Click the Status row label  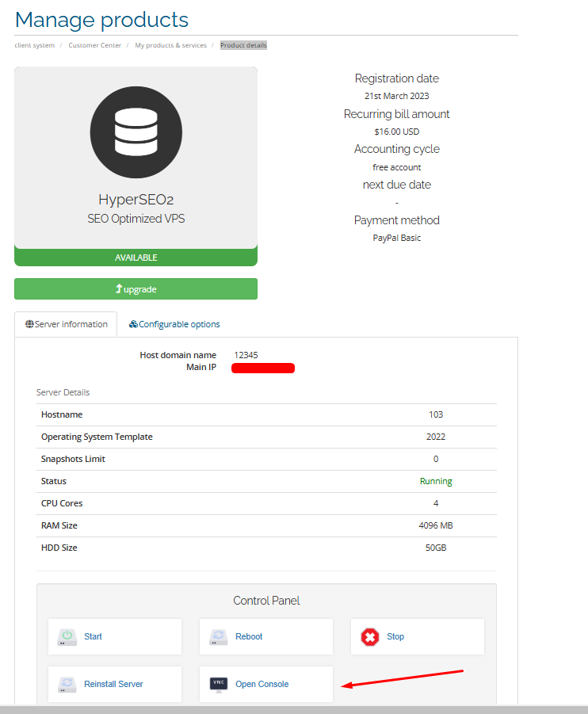coord(54,481)
